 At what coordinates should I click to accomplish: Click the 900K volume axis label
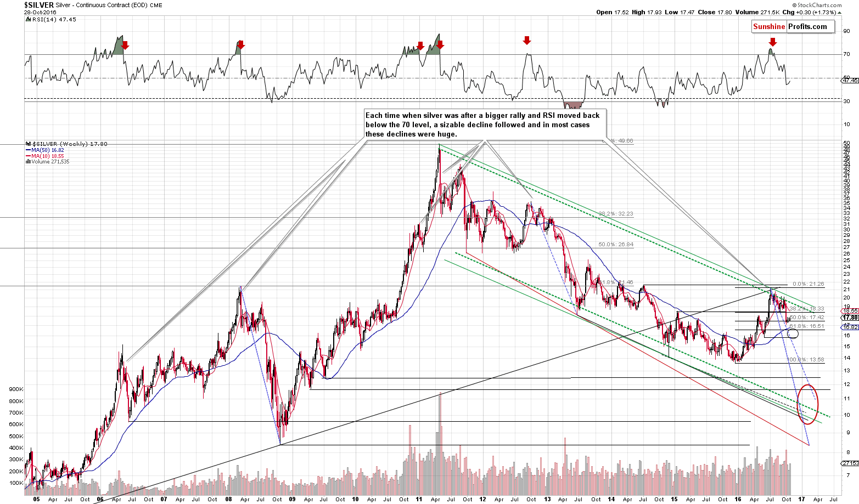[x=16, y=389]
